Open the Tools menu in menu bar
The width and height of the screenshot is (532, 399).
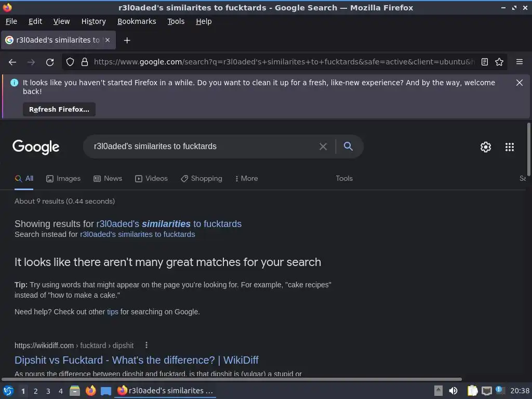(176, 21)
